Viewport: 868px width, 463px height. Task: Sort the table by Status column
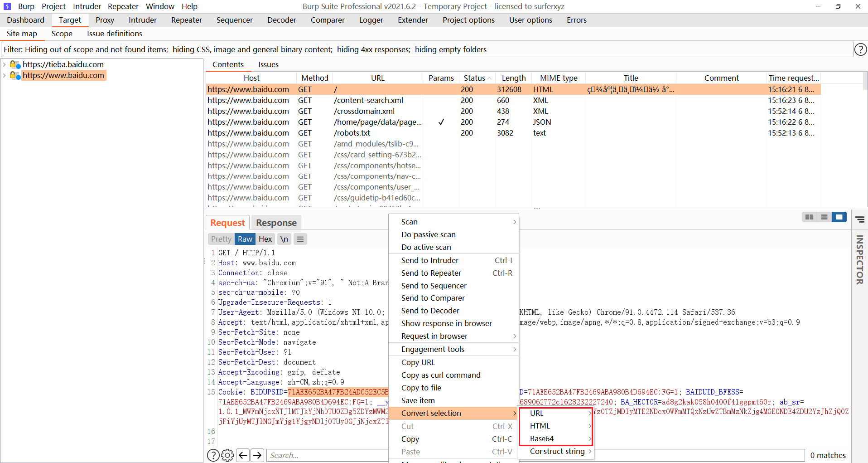(477, 78)
